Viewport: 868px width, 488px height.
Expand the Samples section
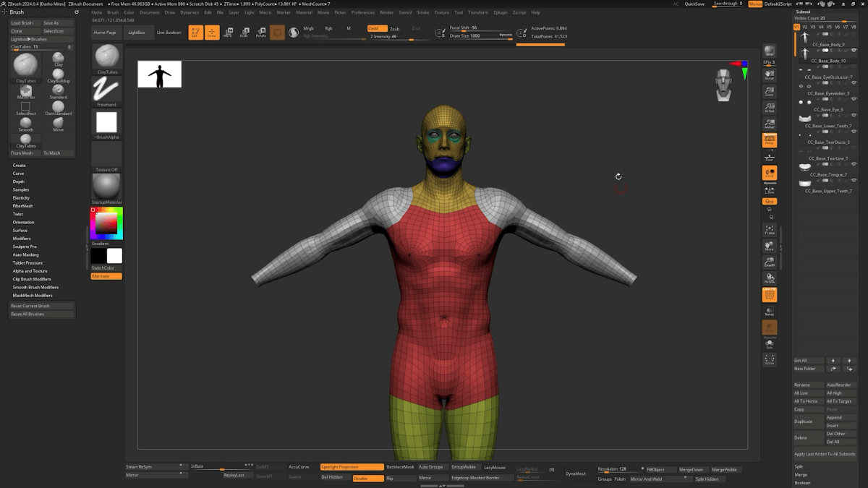(20, 189)
